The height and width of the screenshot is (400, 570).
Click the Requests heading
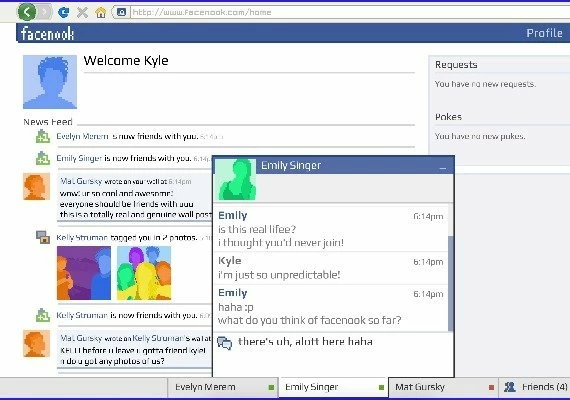[x=456, y=65]
